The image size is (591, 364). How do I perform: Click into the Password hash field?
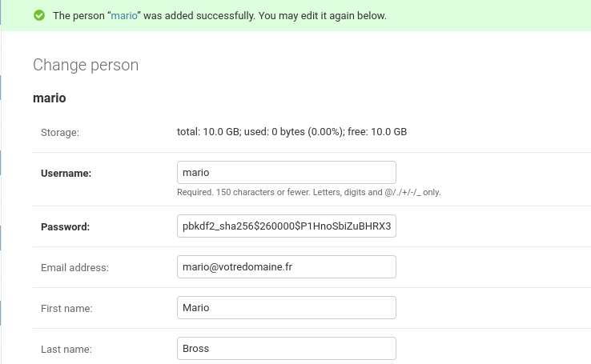click(x=287, y=226)
